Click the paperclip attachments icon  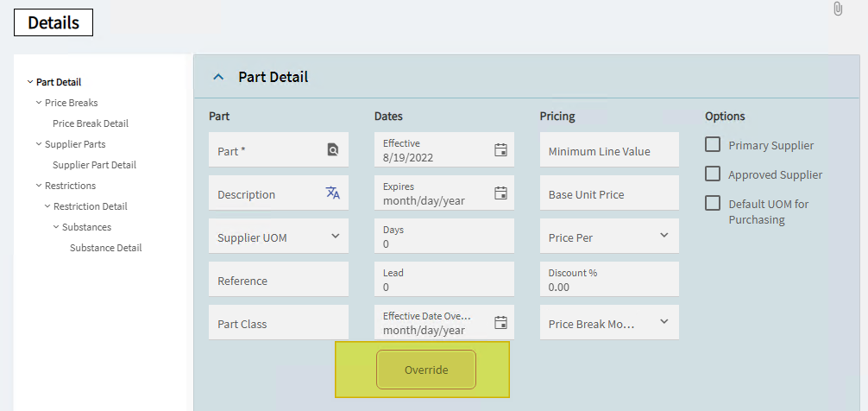838,9
